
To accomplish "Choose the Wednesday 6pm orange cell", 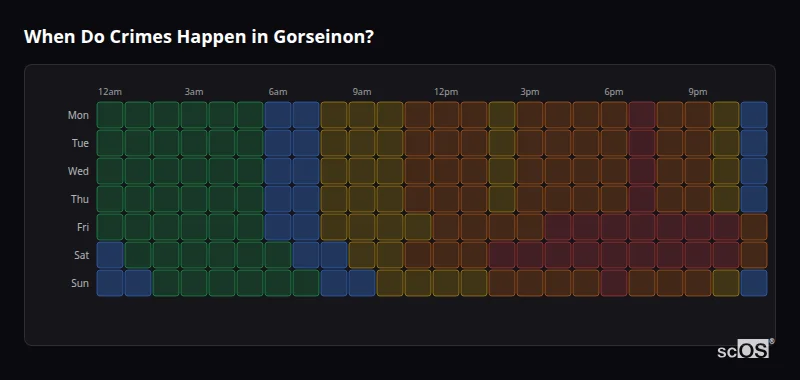I will point(614,171).
